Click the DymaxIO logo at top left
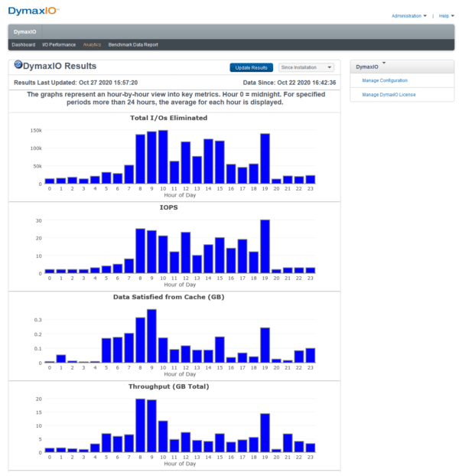 (34, 11)
